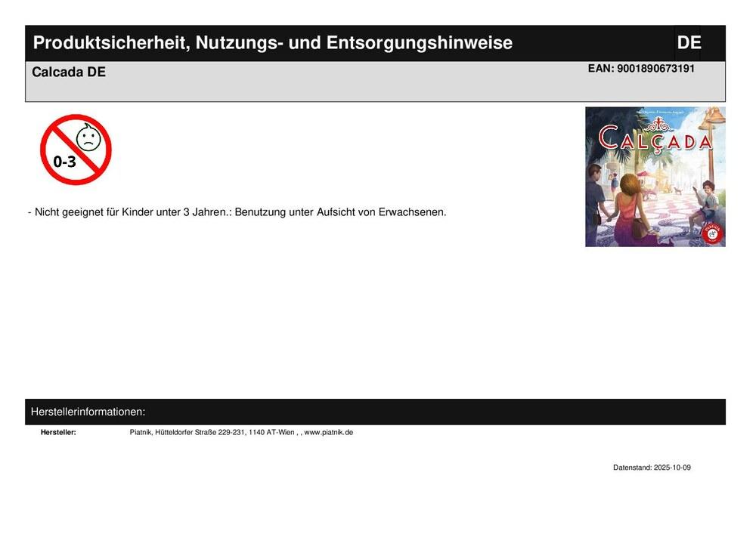Click the EAN number 9001890673191
The width and height of the screenshot is (756, 534).
(x=641, y=69)
